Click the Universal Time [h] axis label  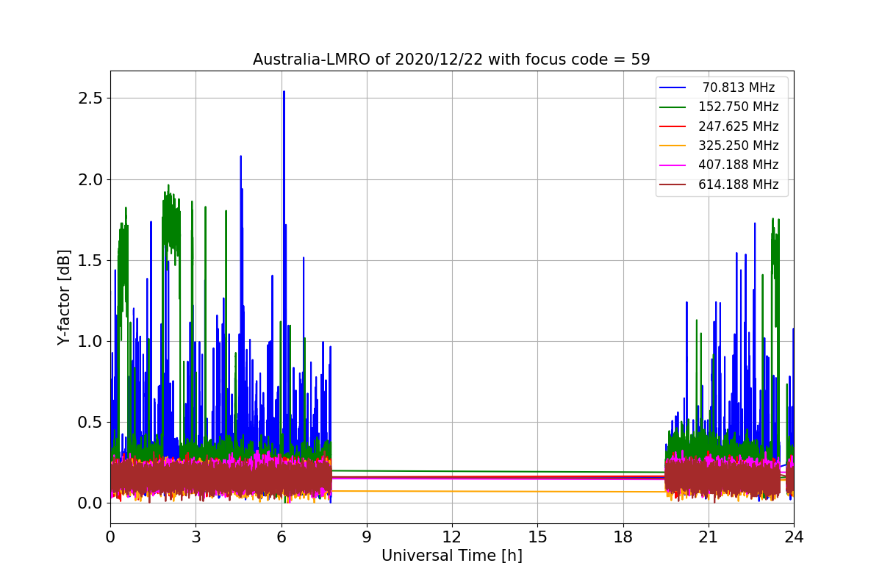click(x=452, y=556)
